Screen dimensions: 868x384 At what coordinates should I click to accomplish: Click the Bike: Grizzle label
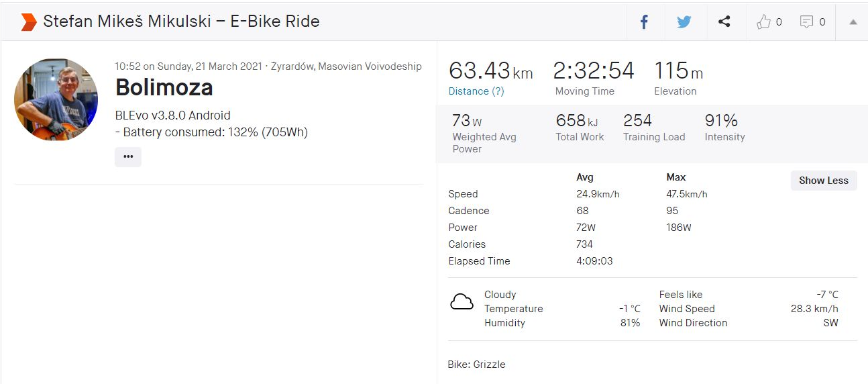(476, 365)
